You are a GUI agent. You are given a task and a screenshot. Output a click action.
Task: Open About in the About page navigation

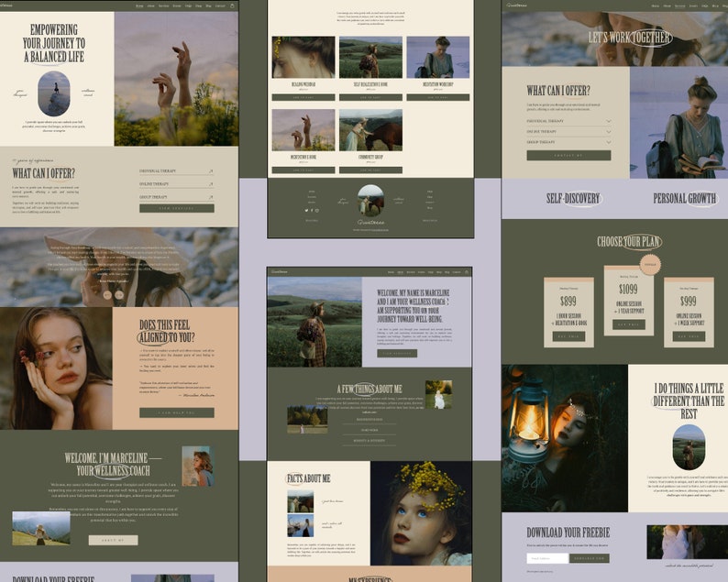point(400,272)
